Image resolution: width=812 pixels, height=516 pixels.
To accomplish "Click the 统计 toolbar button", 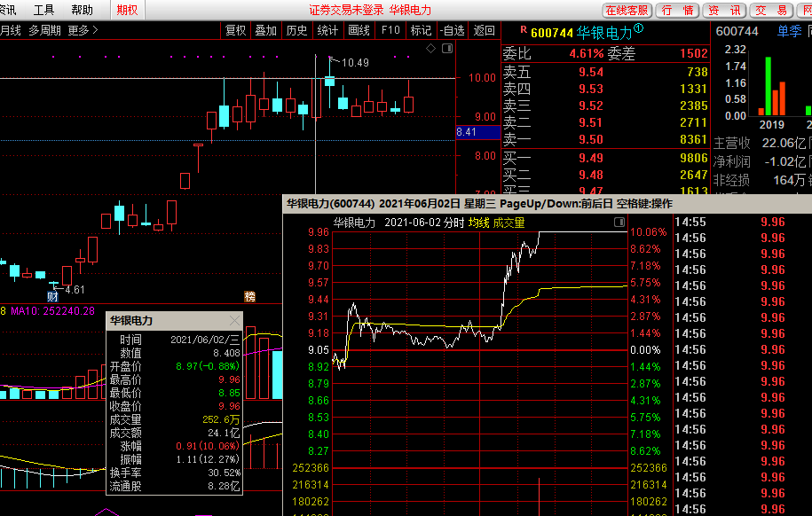I will tap(327, 30).
